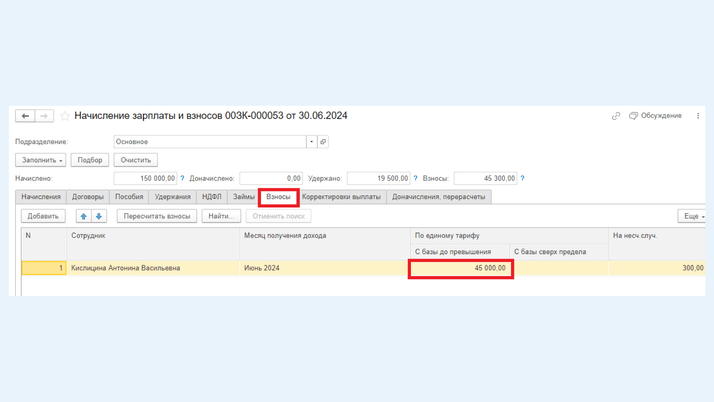714x402 pixels.
Task: Open the three-dot more menu
Action: click(698, 116)
